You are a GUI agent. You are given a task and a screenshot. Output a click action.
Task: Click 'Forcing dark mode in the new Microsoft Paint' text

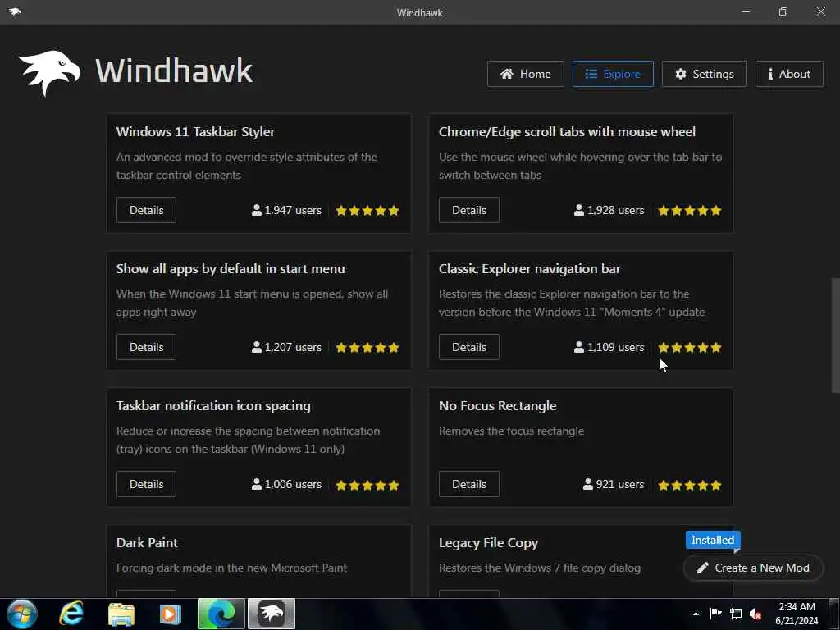click(231, 568)
